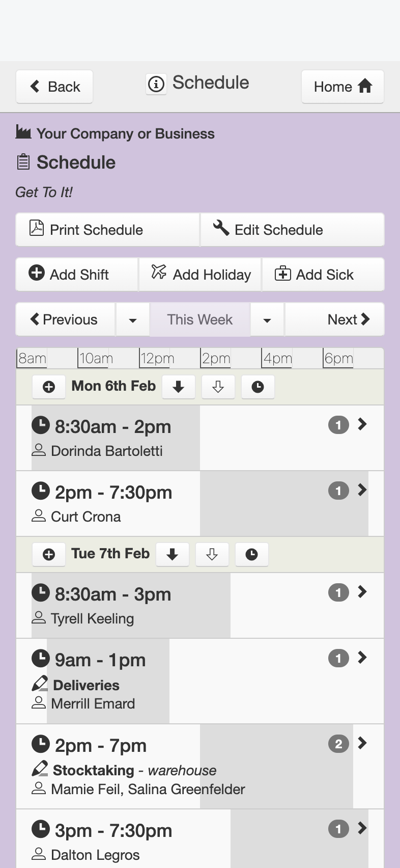Click outline down arrow on Tue 7th Feb
400x868 pixels.
(x=212, y=555)
